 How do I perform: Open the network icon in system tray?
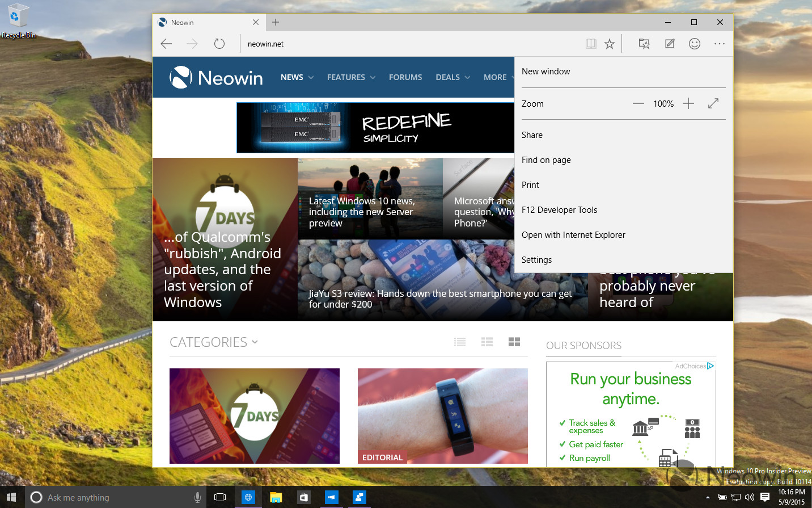pyautogui.click(x=736, y=497)
